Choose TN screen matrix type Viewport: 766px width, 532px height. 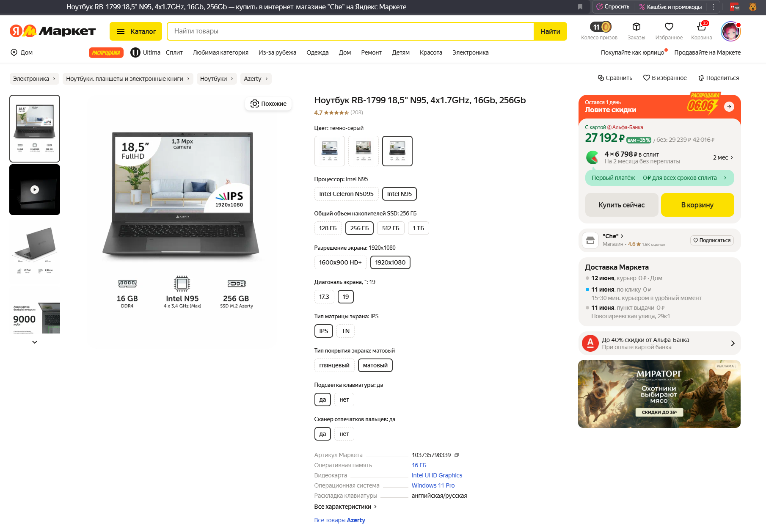(x=345, y=331)
